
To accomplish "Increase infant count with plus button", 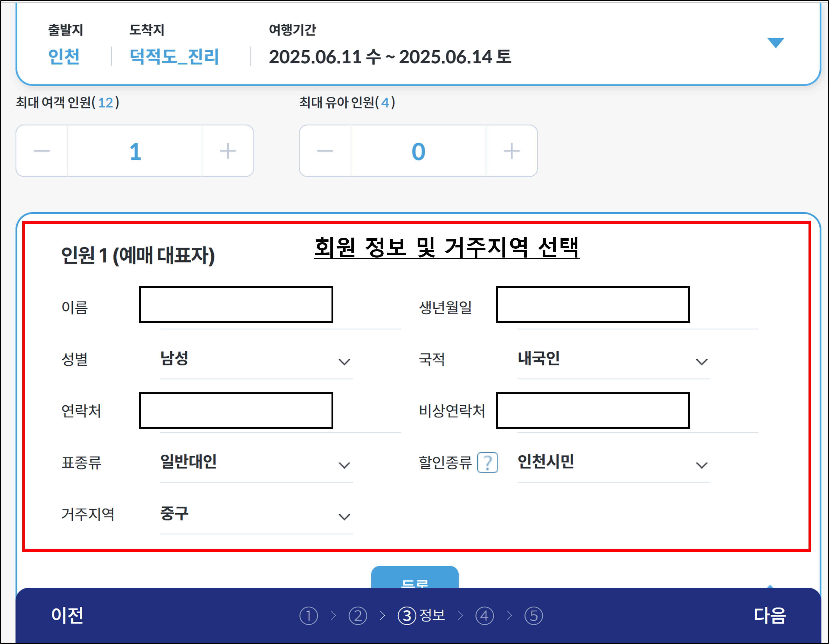I will [x=511, y=151].
